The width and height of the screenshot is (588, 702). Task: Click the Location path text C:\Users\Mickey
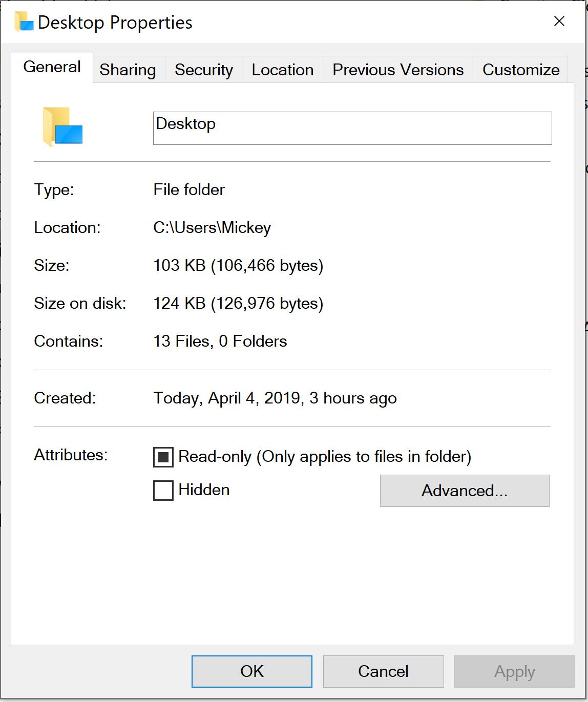[212, 228]
